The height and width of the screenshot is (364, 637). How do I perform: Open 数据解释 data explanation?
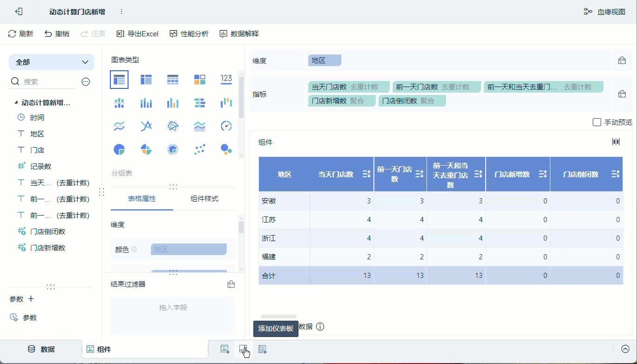coord(239,34)
